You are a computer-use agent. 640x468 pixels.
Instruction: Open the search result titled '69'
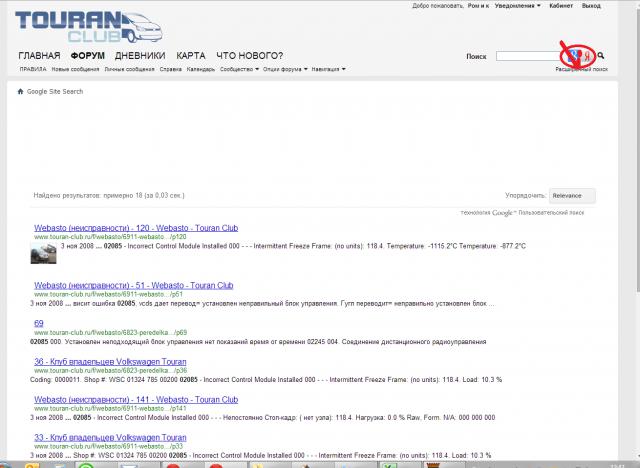(39, 324)
